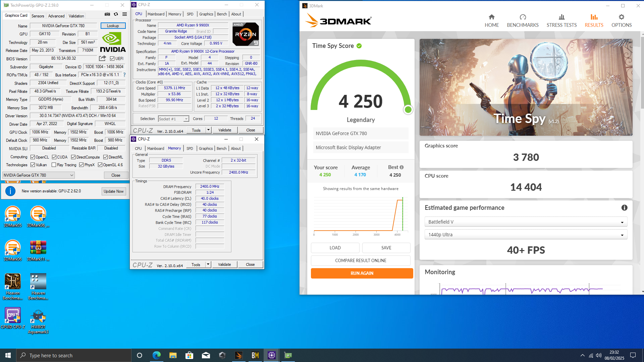
Task: Click the Time Spy benchmark thumbnail image
Action: [526, 87]
